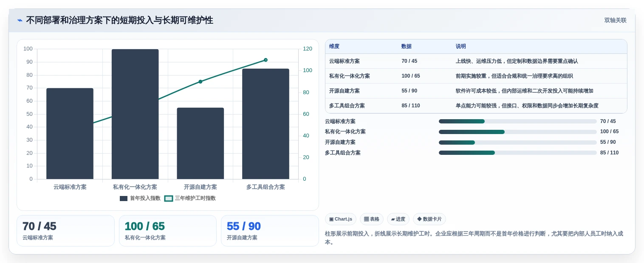The height and width of the screenshot is (263, 644).
Task: Click the 维度 column header
Action: coord(334,47)
